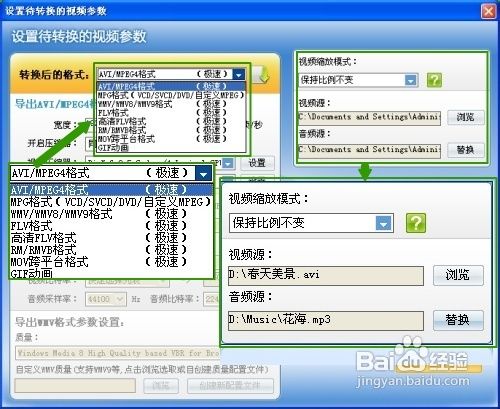The width and height of the screenshot is (500, 409).
Task: Click the green question-mark help icon beside the small 保持比例不变 dropdown
Action: pos(434,80)
